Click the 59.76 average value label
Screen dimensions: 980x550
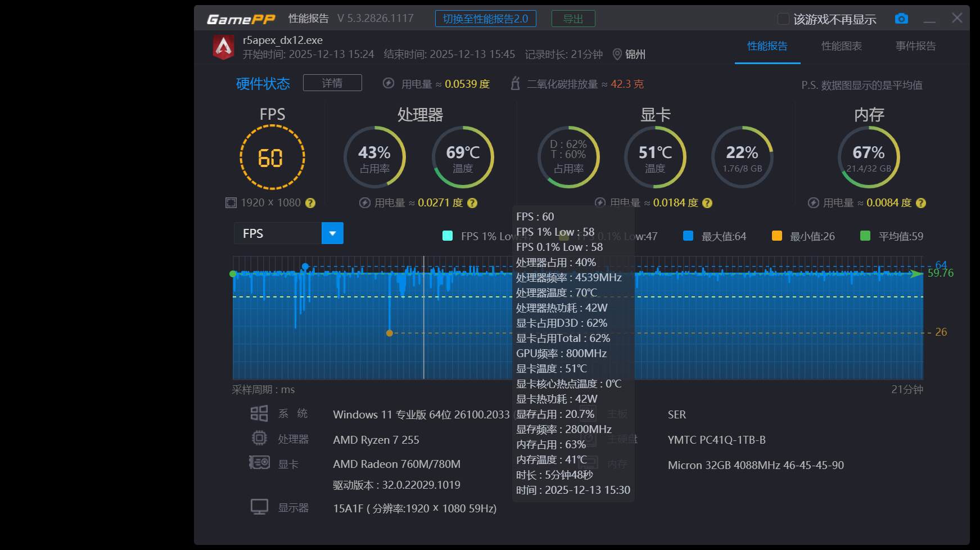(x=941, y=273)
